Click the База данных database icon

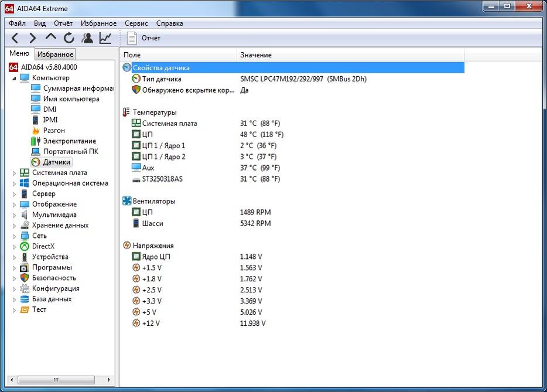[x=25, y=299]
